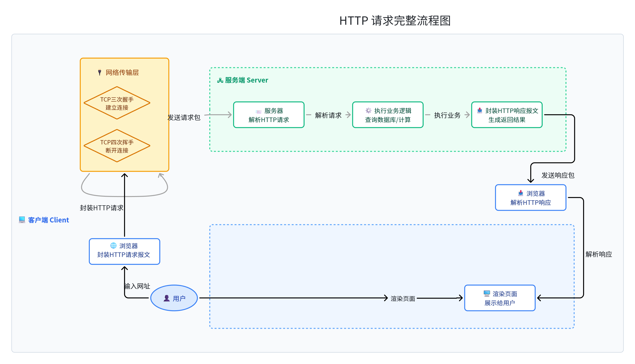
Task: Click the 发送响应包 edge label
Action: (x=558, y=175)
